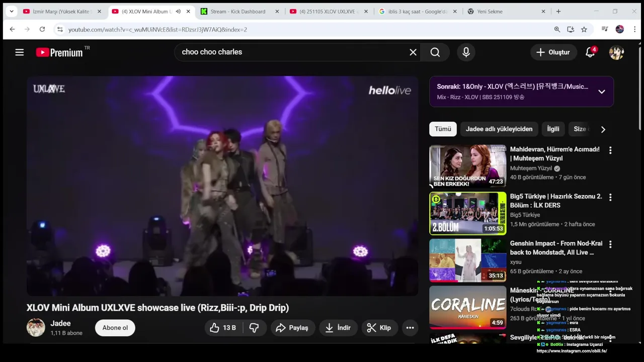The width and height of the screenshot is (644, 362).
Task: View site information icon in address bar
Action: pyautogui.click(x=60, y=30)
